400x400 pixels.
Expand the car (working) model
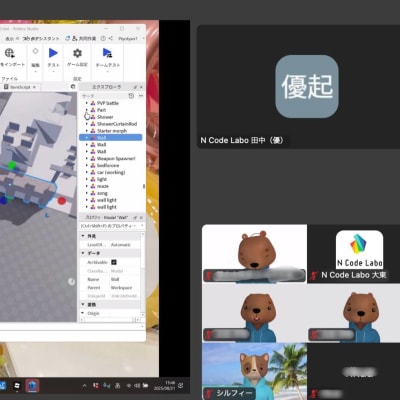pos(87,172)
